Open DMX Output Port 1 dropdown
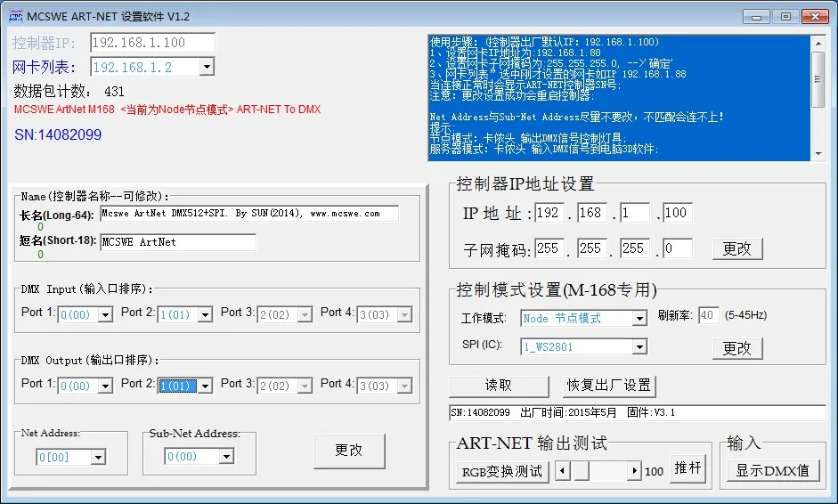This screenshot has width=838, height=504. tap(105, 386)
